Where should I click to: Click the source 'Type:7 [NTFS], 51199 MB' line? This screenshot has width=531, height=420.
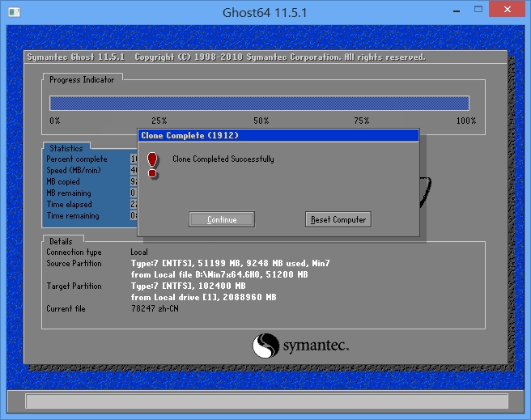tap(230, 263)
